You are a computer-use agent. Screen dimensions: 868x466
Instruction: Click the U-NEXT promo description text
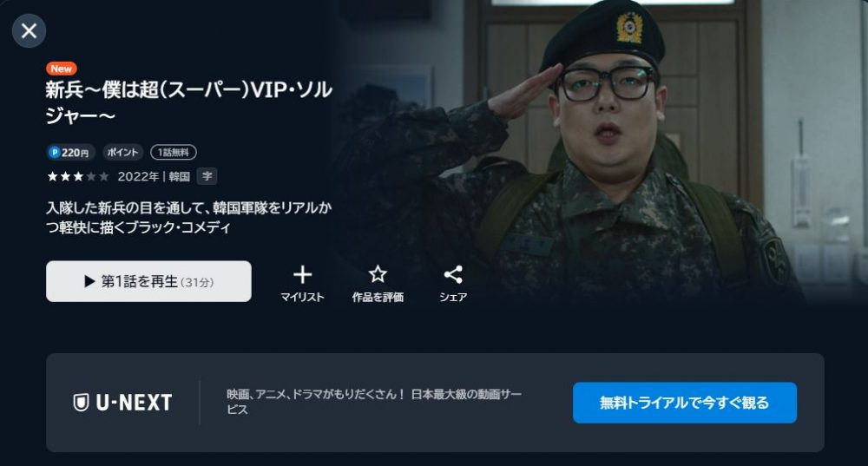pyautogui.click(x=373, y=402)
